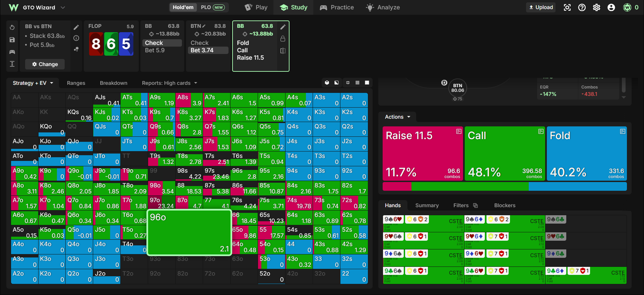Image resolution: width=644 pixels, height=295 pixels.
Task: Open the Blockers tab
Action: pyautogui.click(x=505, y=205)
